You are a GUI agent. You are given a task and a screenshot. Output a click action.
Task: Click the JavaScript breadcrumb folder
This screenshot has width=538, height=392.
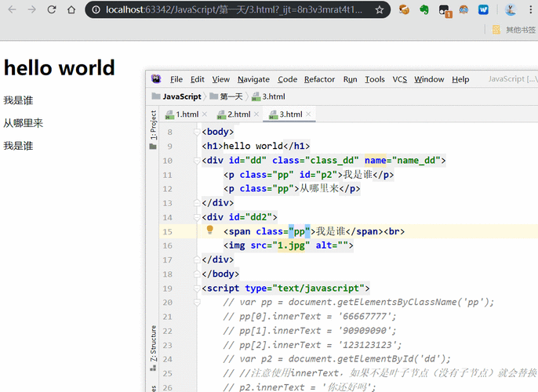[x=176, y=96]
